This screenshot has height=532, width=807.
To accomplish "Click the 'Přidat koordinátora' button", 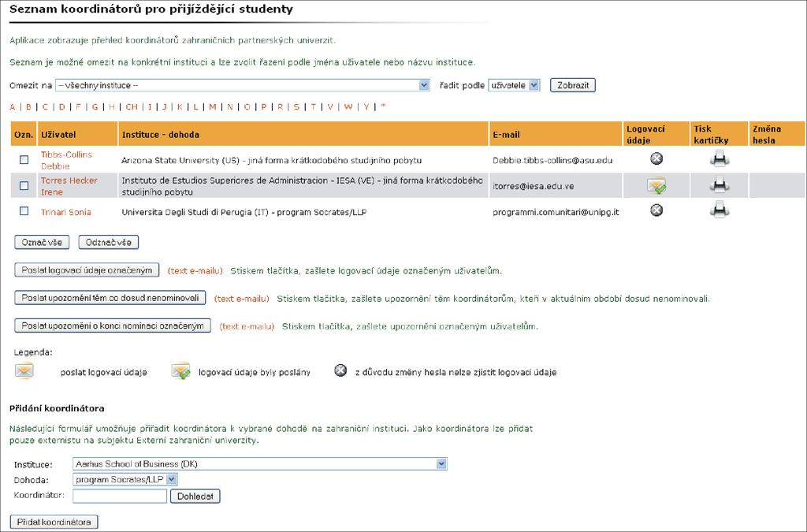I will [x=54, y=522].
